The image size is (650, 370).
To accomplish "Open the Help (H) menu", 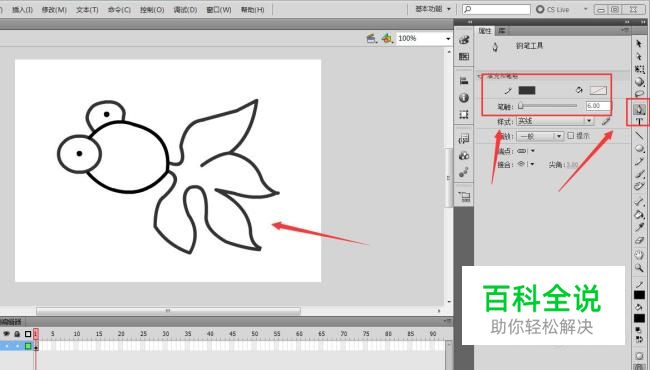I will tap(252, 10).
